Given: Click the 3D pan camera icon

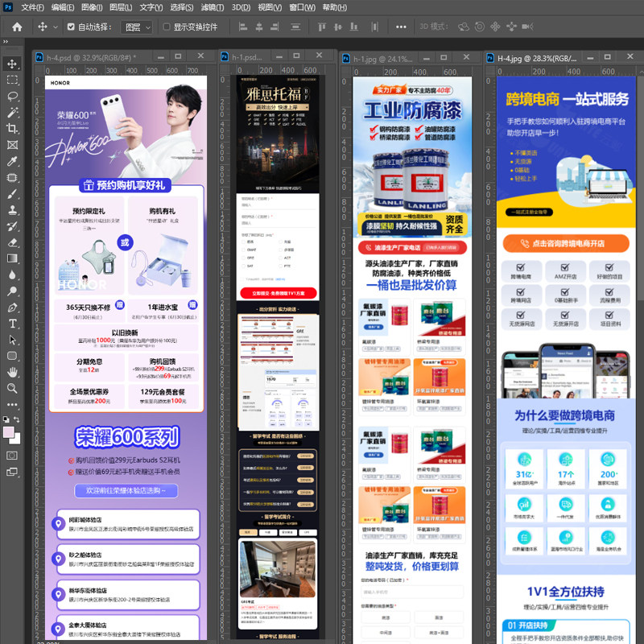Looking at the screenshot, I should [x=495, y=27].
